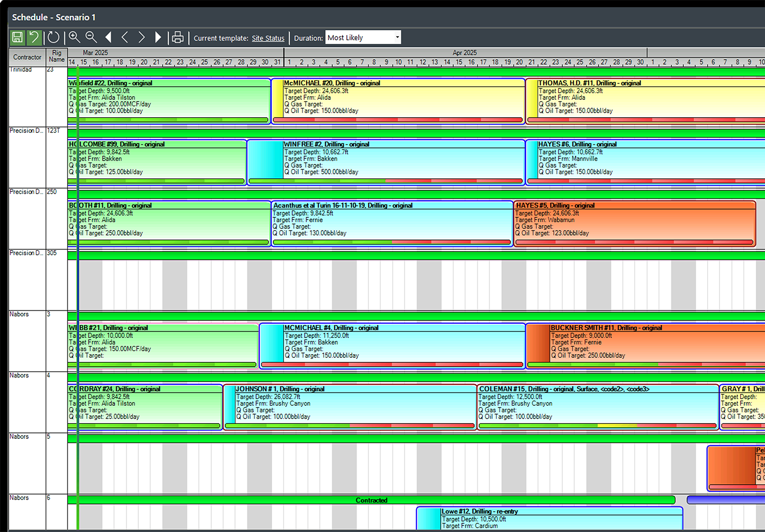Click the Save schedule icon
Viewport: 765px width, 532px height.
[18, 37]
